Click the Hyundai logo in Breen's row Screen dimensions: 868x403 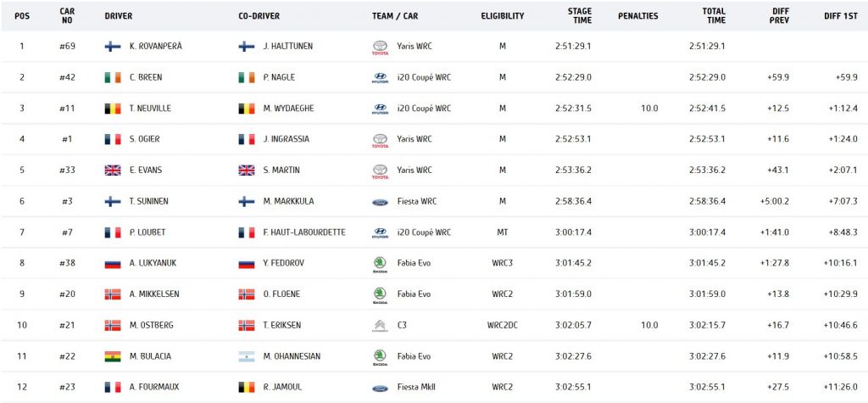click(381, 78)
